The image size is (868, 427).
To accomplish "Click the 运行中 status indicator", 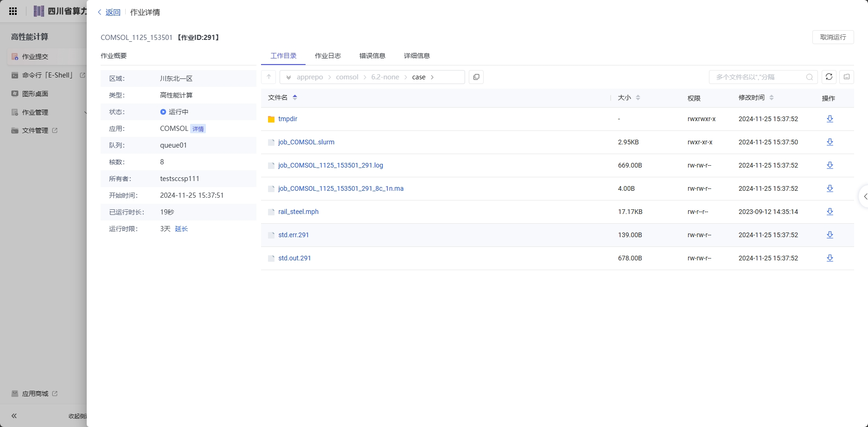I will coord(174,112).
